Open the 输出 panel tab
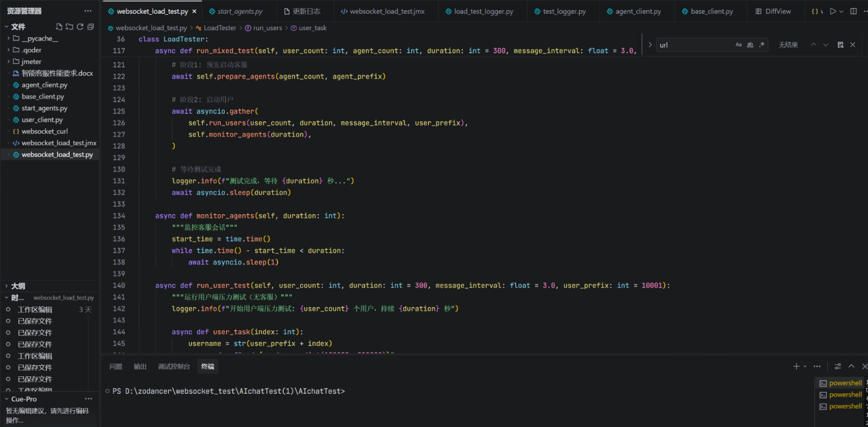 140,367
